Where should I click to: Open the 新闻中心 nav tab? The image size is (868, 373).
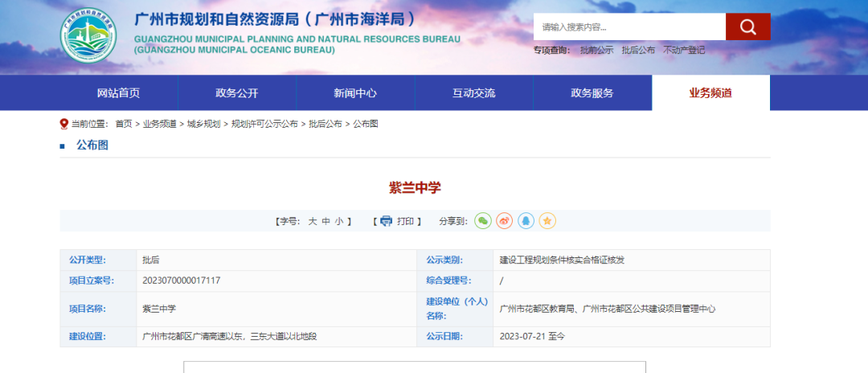[x=355, y=93]
